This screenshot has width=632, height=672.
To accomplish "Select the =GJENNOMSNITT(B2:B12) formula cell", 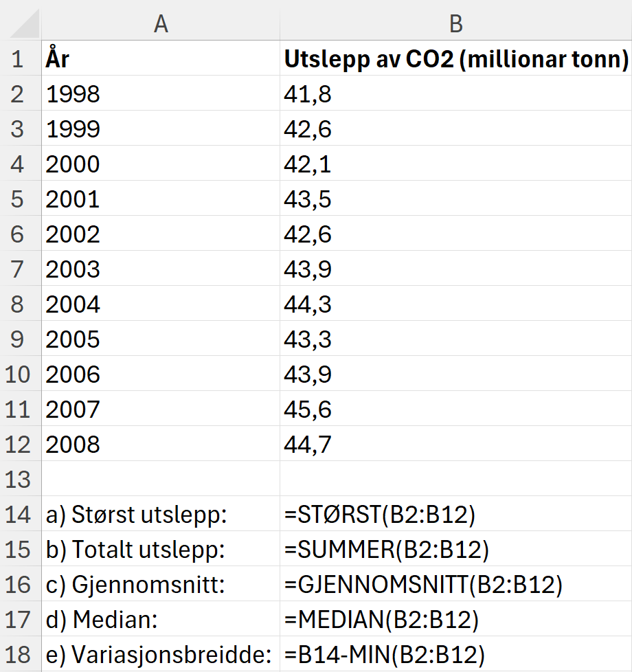I will click(x=455, y=585).
